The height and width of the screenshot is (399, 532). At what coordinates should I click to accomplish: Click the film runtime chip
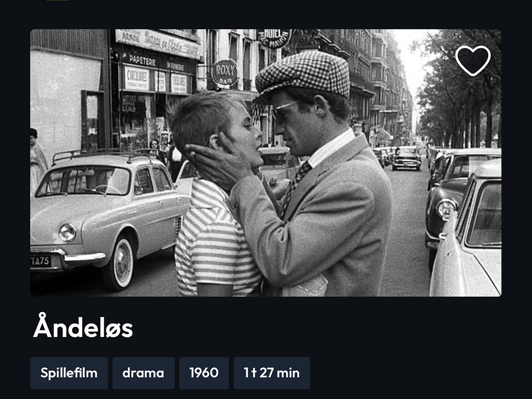coord(272,373)
